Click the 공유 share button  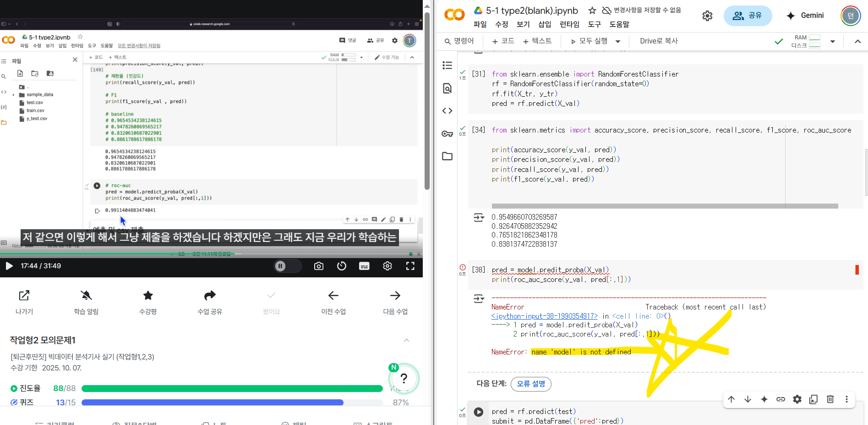(748, 16)
